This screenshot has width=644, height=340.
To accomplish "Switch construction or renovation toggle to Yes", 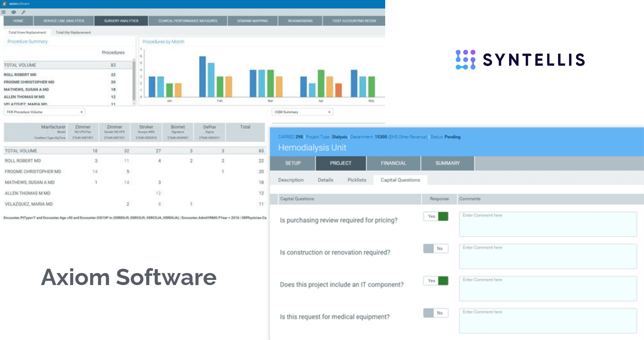I will click(435, 248).
